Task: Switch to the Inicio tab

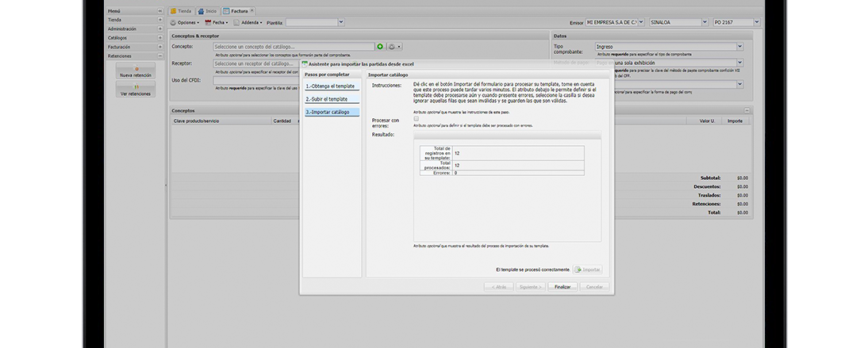Action: coord(209,11)
